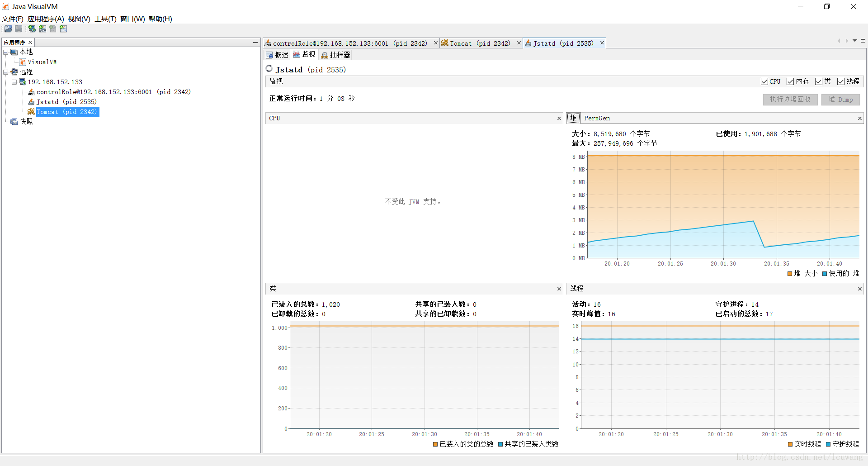
Task: Select Tomcat (pid 2342) tree item
Action: click(67, 112)
